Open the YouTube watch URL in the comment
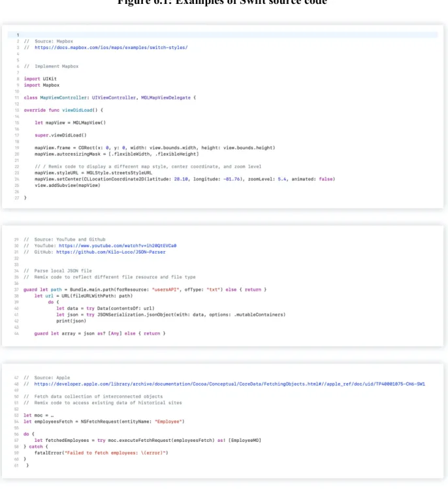The height and width of the screenshot is (489, 448). (x=118, y=245)
